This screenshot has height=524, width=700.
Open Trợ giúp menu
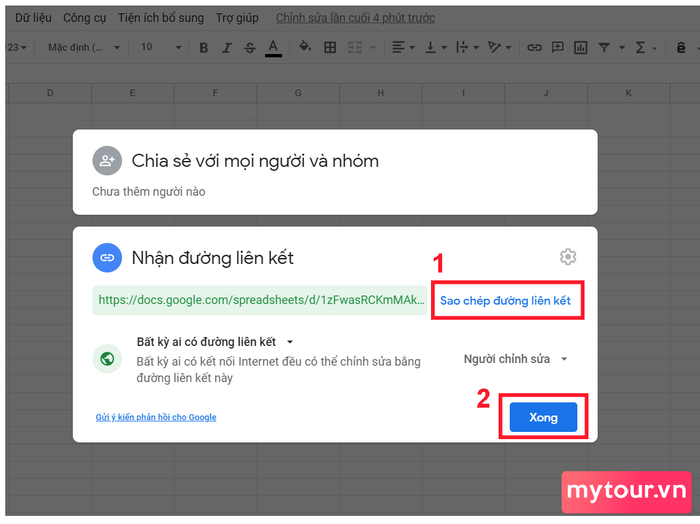click(x=237, y=18)
